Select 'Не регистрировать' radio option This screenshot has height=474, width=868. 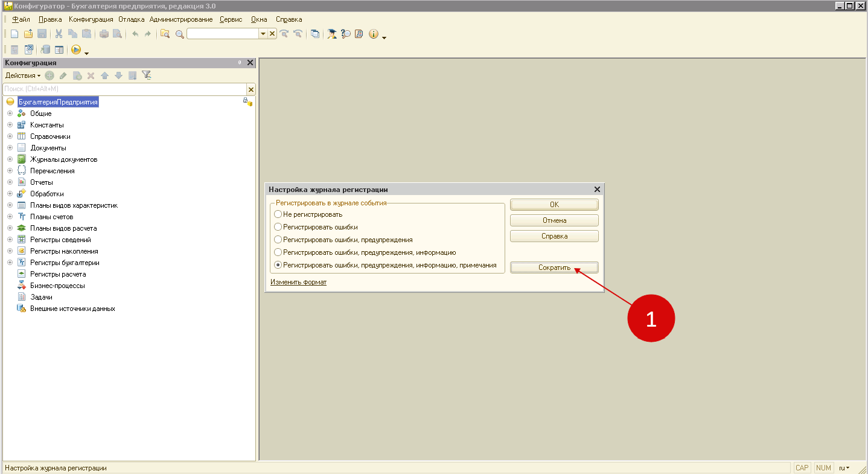pyautogui.click(x=278, y=214)
